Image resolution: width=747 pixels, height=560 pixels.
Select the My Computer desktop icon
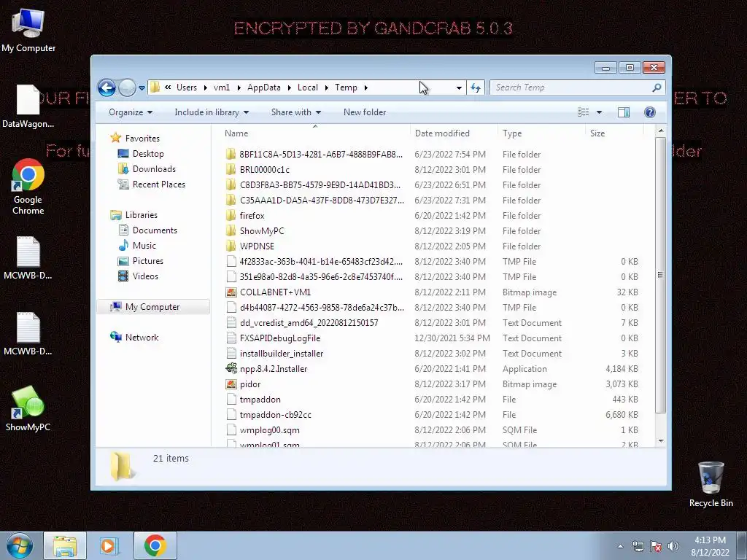[28, 31]
